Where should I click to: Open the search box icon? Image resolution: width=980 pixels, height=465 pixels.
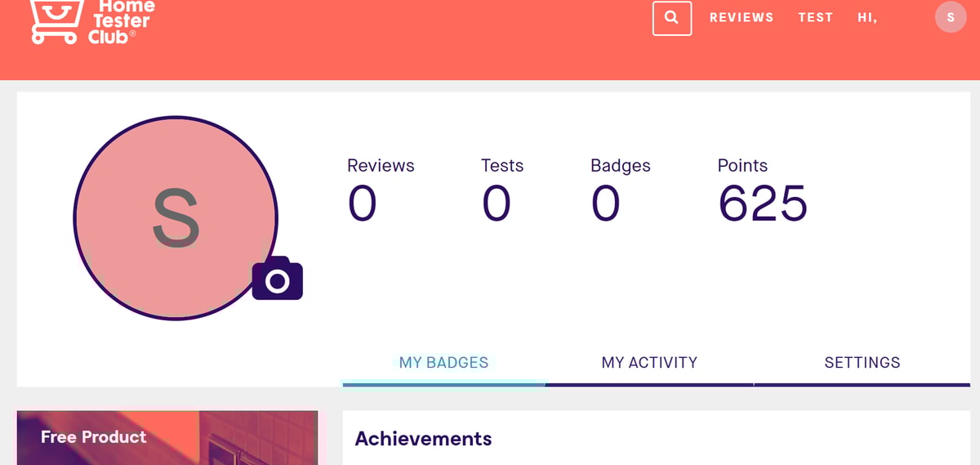(671, 18)
